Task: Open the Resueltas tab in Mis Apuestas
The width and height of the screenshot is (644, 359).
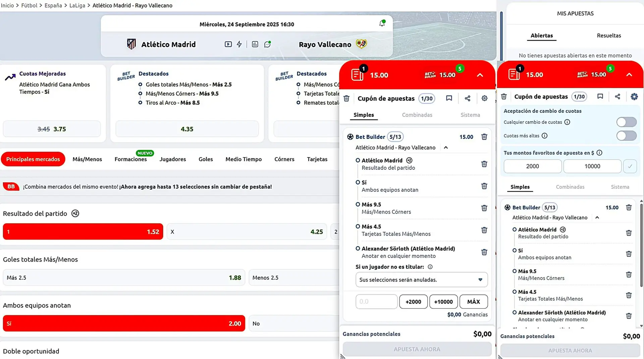Action: [x=609, y=36]
